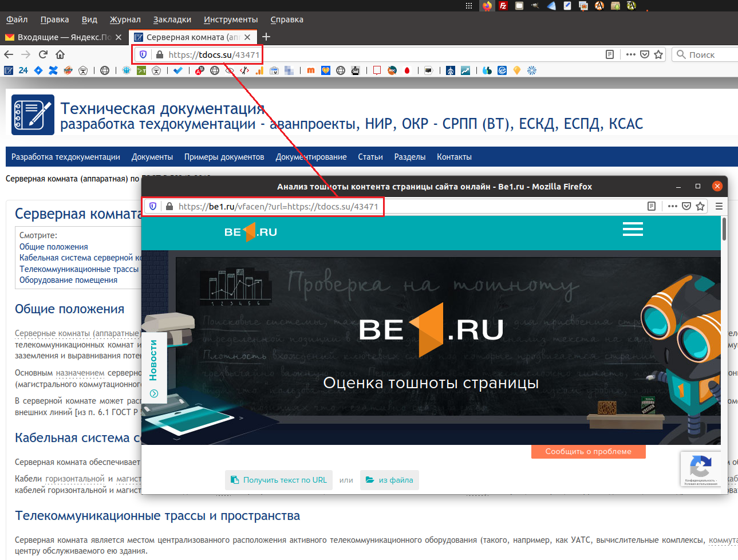
Task: Open hamburger menu on Be1.ru page
Action: (x=633, y=230)
